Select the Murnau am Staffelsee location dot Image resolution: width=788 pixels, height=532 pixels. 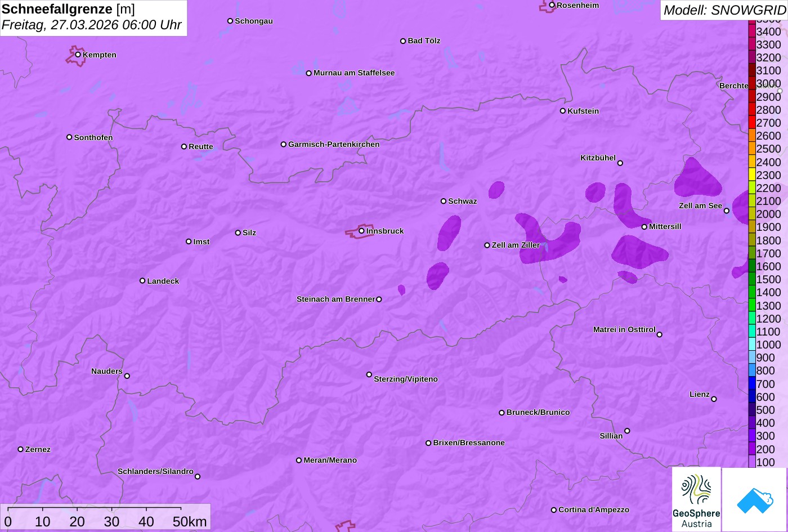[x=309, y=73]
